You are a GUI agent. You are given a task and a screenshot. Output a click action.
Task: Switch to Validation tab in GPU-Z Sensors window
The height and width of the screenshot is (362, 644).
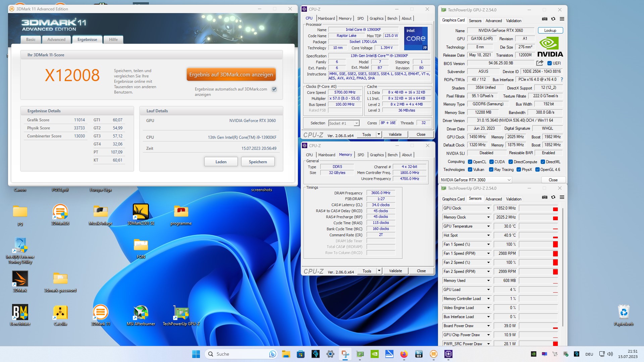[x=514, y=199]
